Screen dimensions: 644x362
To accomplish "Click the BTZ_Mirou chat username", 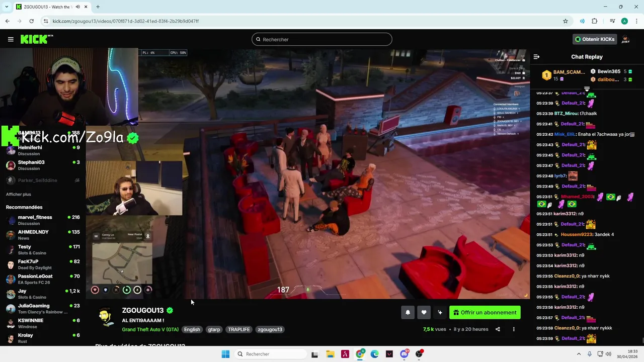I will pyautogui.click(x=566, y=114).
